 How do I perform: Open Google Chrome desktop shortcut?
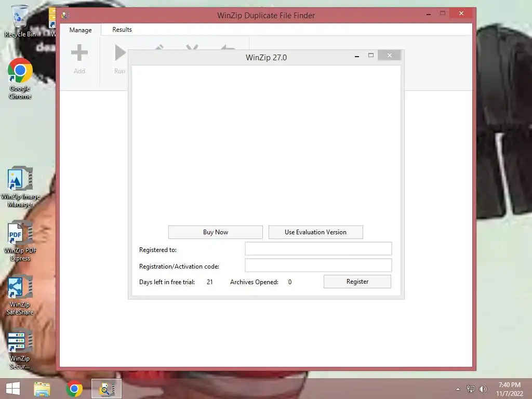(20, 79)
